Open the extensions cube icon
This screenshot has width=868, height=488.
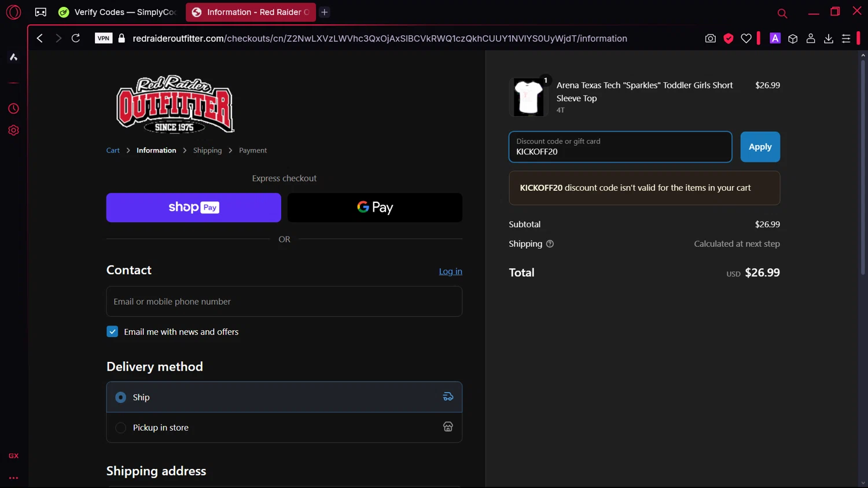(x=793, y=38)
